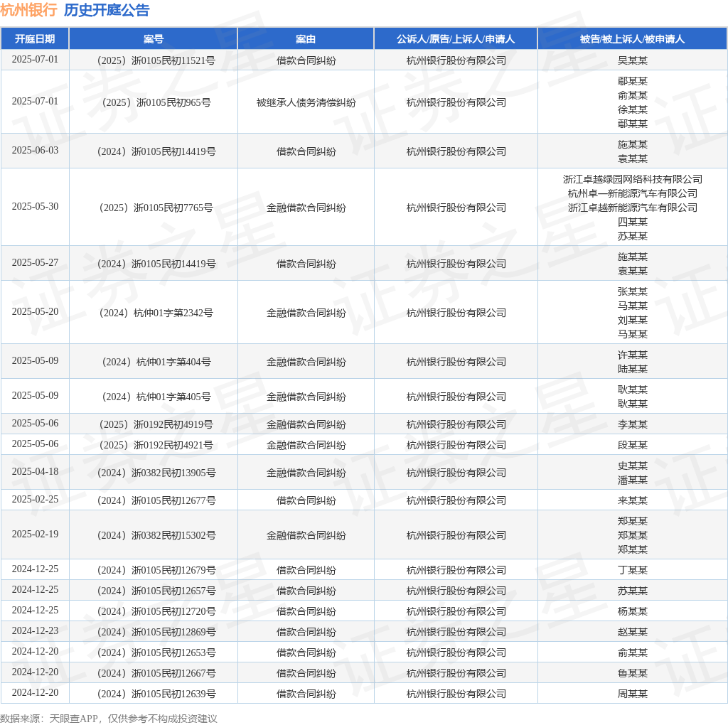Viewport: 728px width, 725px height.
Task: Click date cell 2025-05-27
Action: 35,263
